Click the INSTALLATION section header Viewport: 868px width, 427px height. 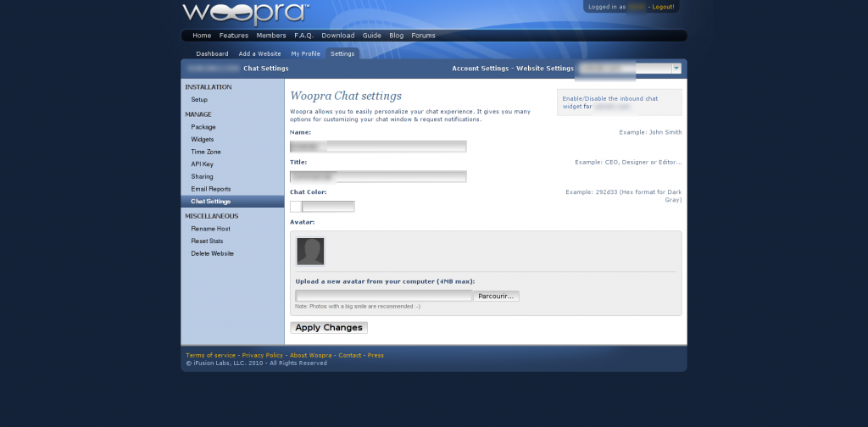(209, 87)
